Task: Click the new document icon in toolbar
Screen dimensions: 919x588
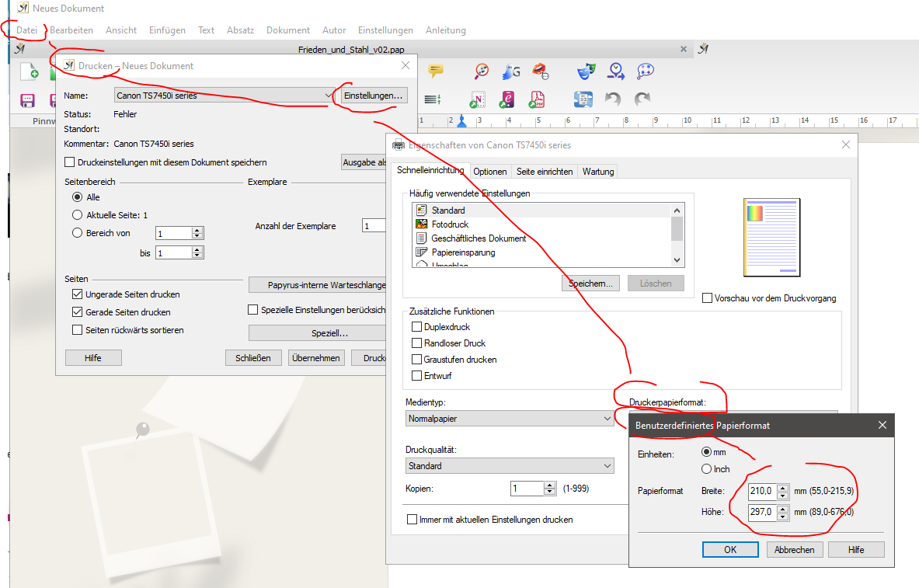Action: tap(30, 71)
